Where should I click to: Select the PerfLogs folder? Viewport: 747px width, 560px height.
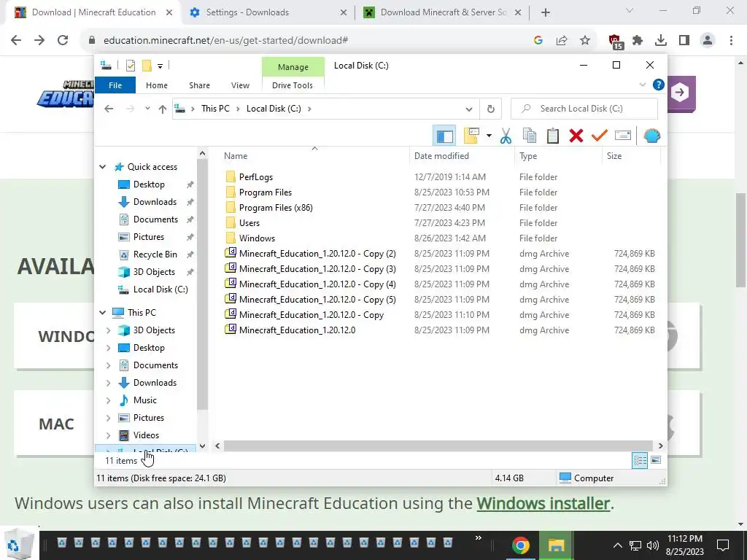point(256,177)
